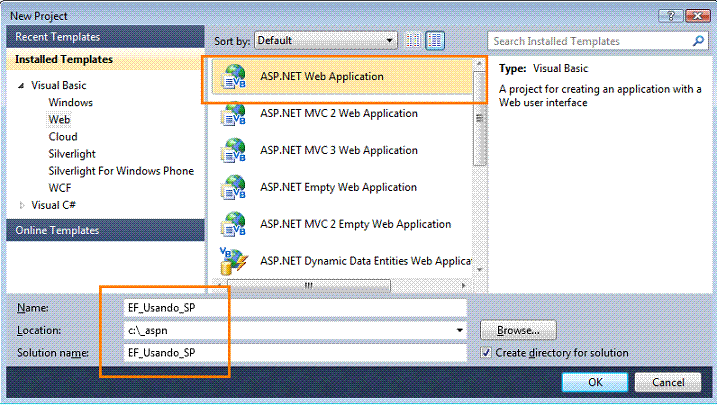Click the help question mark button
This screenshot has width=717, height=406.
point(671,16)
